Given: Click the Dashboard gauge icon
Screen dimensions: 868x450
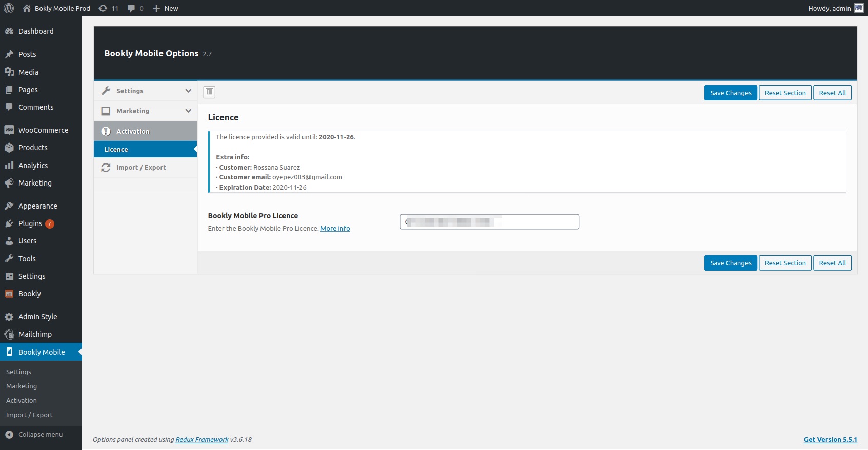Looking at the screenshot, I should (x=9, y=31).
